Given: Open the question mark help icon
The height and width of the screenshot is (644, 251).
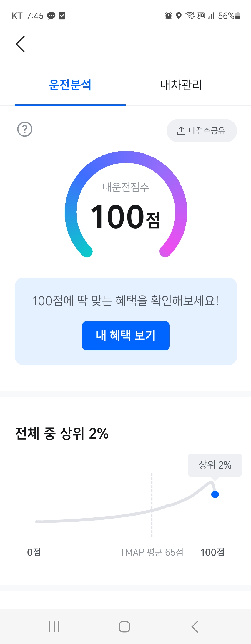Looking at the screenshot, I should (25, 129).
